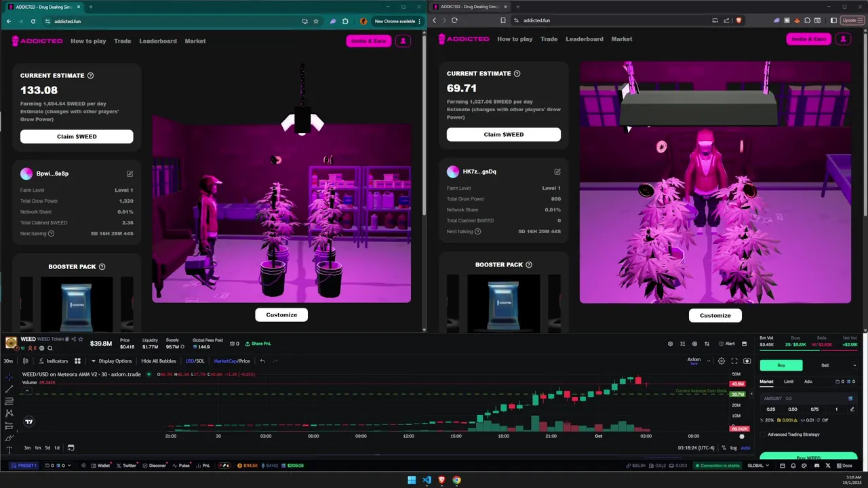Image resolution: width=868 pixels, height=488 pixels.
Task: Open Chrome from the taskbar
Action: pos(456,480)
